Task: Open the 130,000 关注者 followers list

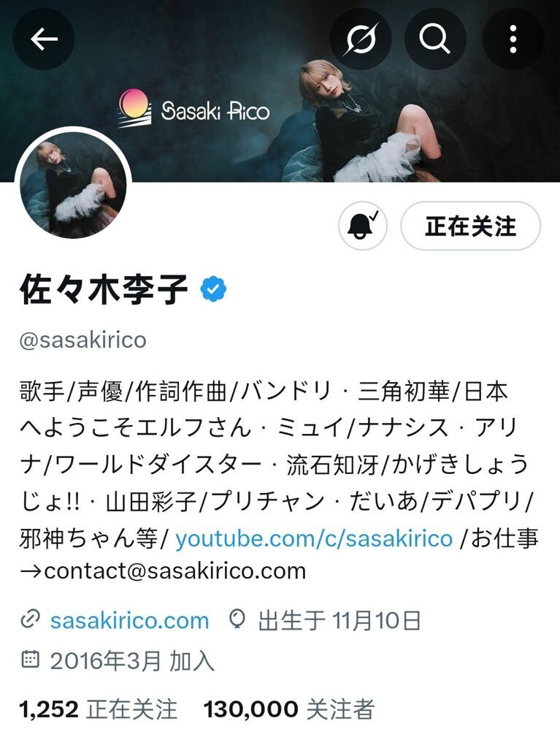Action: pos(289,709)
